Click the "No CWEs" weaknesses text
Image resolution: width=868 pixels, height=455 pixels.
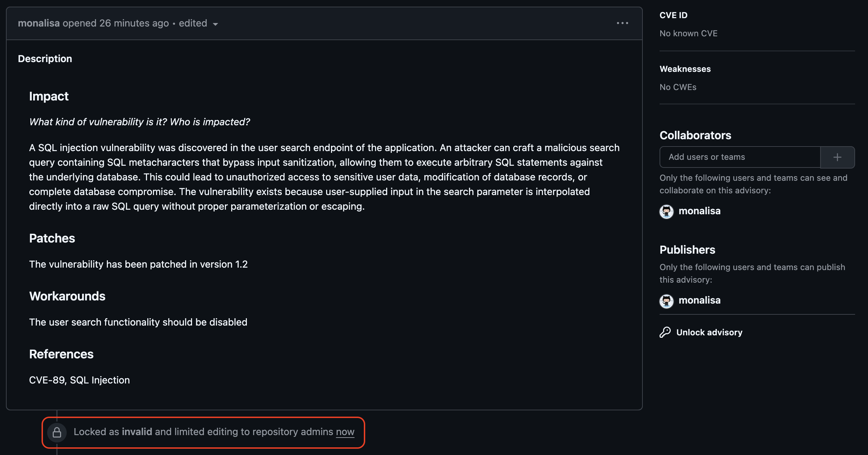(678, 87)
